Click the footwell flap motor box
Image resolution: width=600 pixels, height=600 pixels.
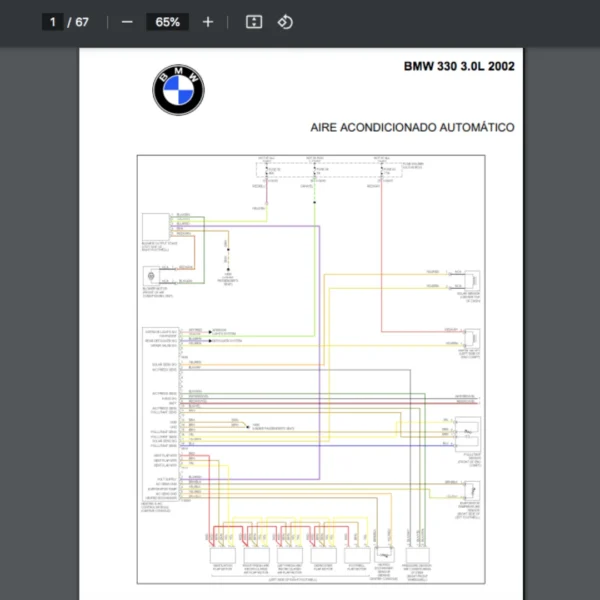pos(356,556)
